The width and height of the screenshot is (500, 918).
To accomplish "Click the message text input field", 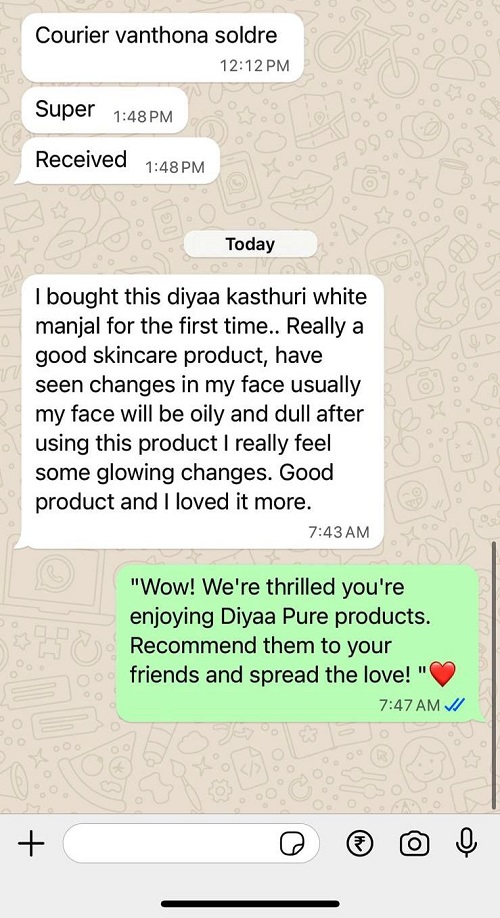I will pyautogui.click(x=191, y=844).
